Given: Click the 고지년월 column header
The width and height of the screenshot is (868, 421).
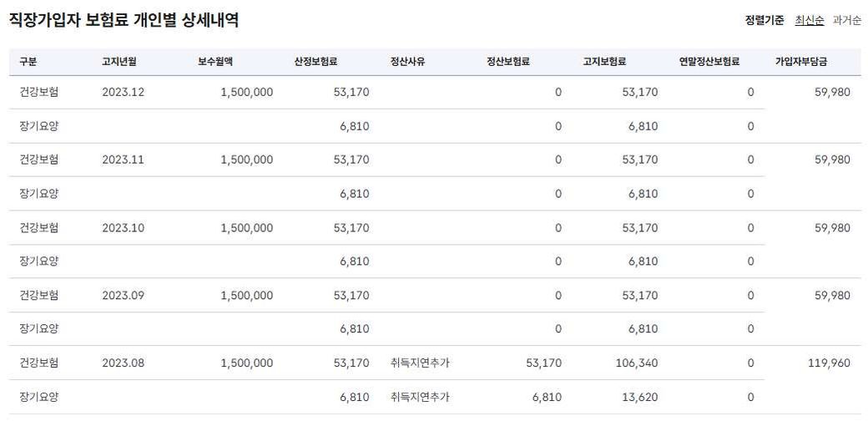Looking at the screenshot, I should point(120,62).
